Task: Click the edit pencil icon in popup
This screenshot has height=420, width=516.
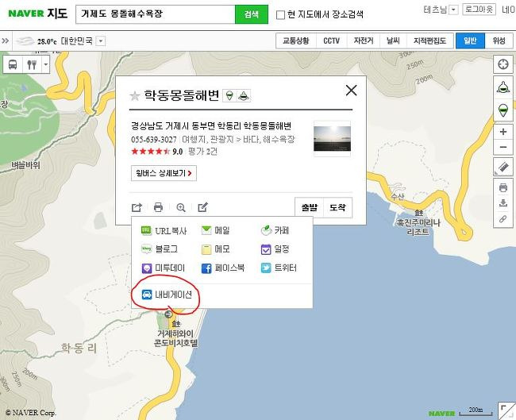Action: coord(202,207)
